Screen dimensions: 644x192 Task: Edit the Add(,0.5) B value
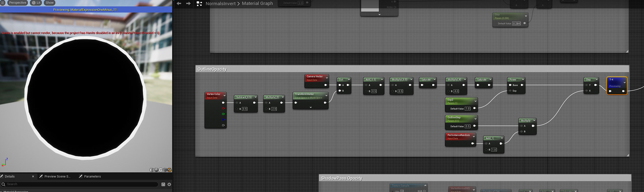(x=374, y=91)
